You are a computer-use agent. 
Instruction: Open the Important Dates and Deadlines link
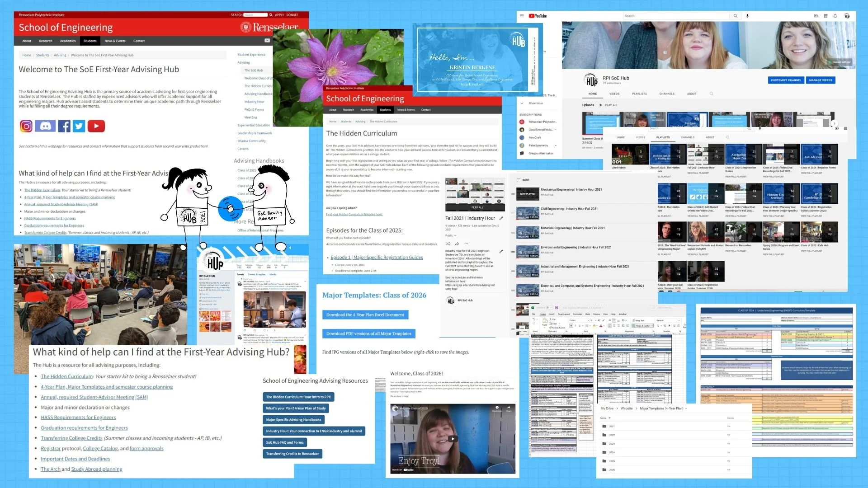(75, 459)
